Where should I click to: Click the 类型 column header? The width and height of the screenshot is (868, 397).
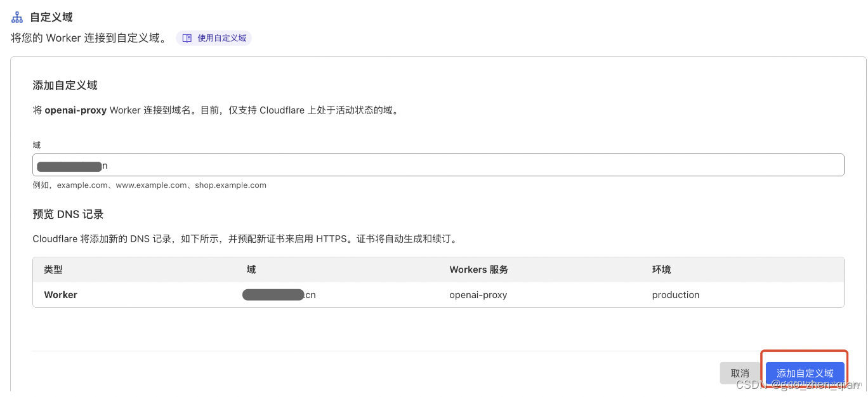point(53,269)
